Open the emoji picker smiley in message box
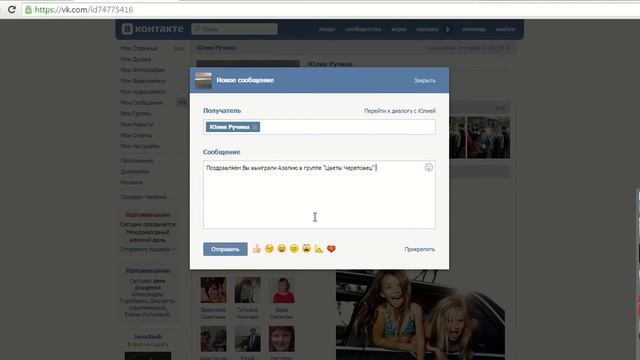 pos(429,167)
